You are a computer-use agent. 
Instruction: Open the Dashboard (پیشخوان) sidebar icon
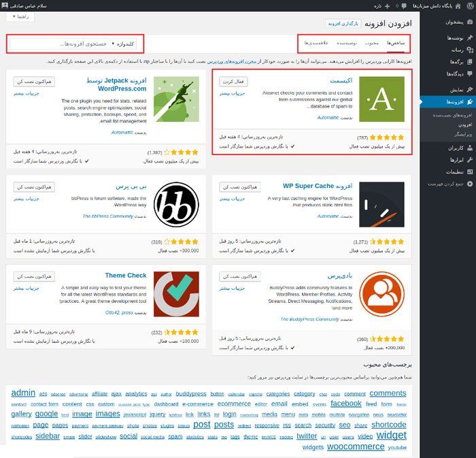(x=468, y=22)
